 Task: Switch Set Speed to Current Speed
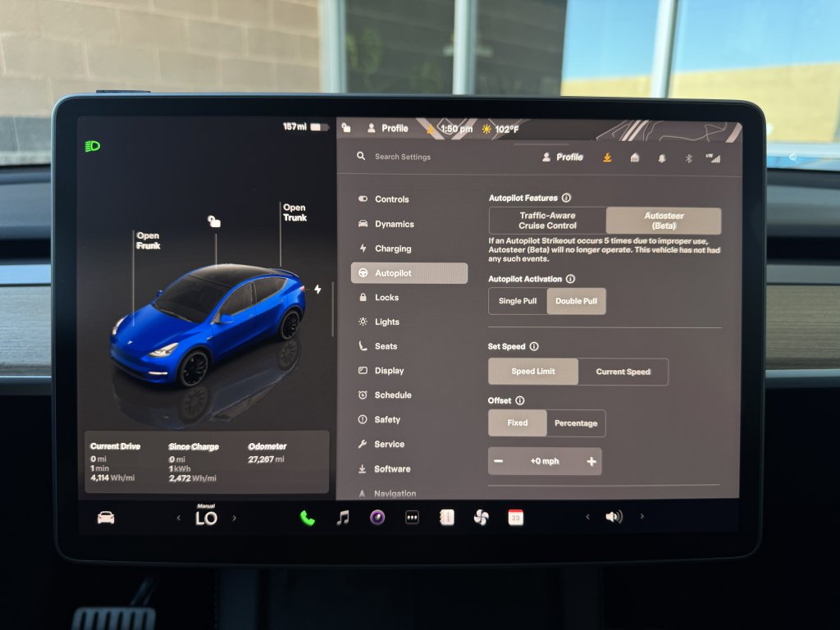point(623,372)
